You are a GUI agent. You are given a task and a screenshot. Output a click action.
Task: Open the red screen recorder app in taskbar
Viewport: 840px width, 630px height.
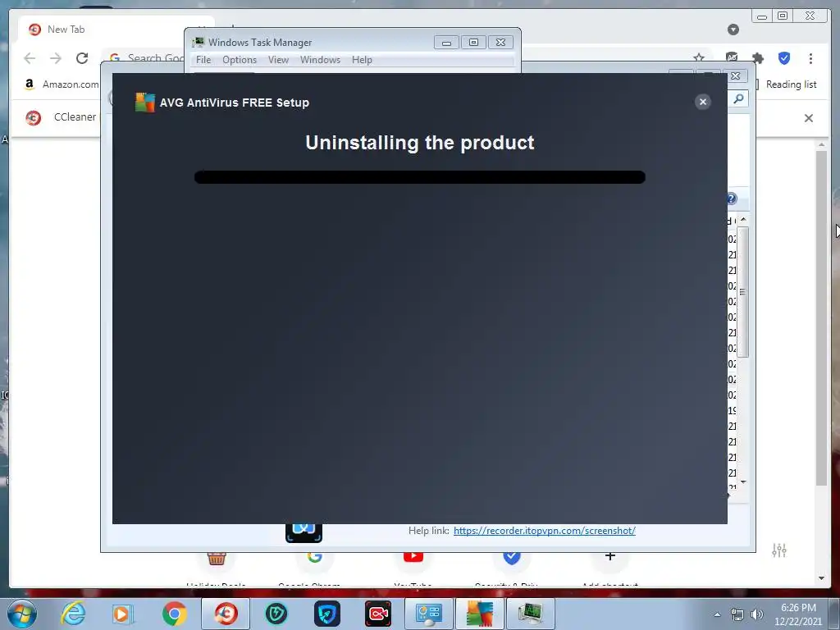378,614
